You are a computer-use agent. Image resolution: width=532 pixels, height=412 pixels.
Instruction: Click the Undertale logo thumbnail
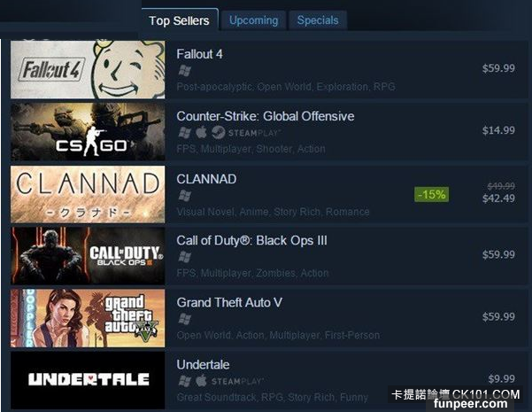pyautogui.click(x=88, y=380)
